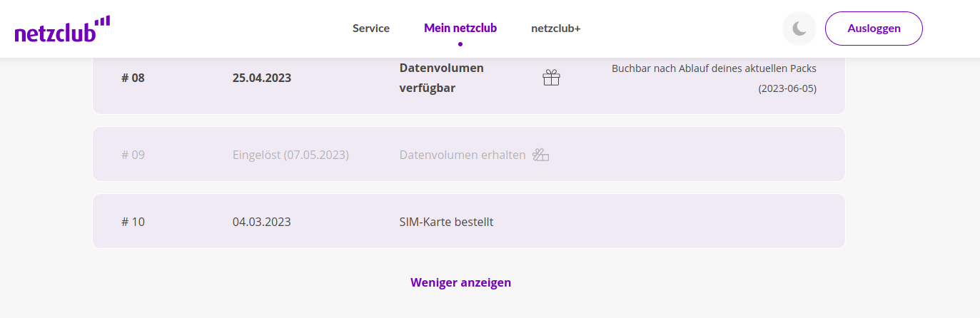980x318 pixels.
Task: Click the SIM-Karte bestellt entry
Action: click(446, 222)
